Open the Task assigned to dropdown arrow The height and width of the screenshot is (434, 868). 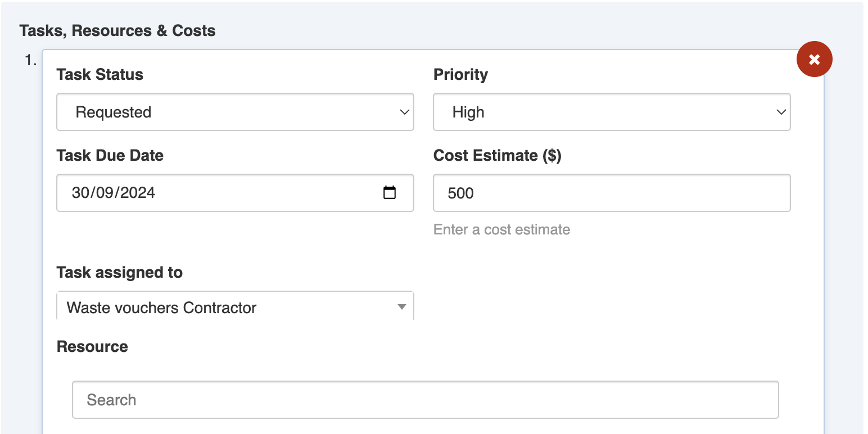tap(401, 307)
